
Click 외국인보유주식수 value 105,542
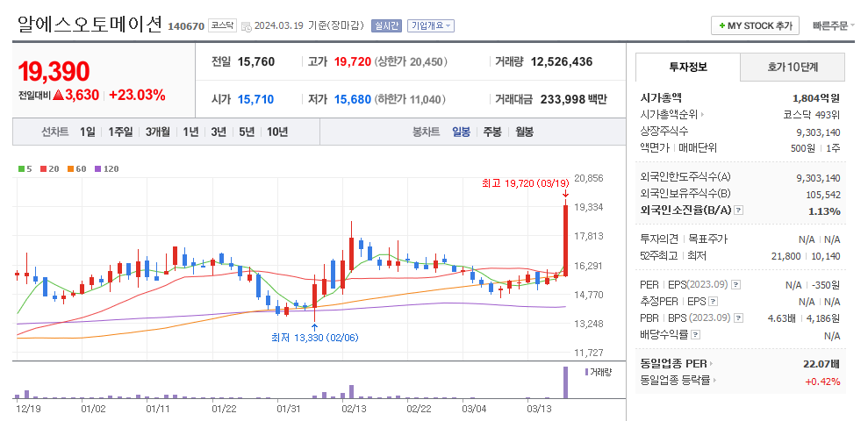point(823,195)
